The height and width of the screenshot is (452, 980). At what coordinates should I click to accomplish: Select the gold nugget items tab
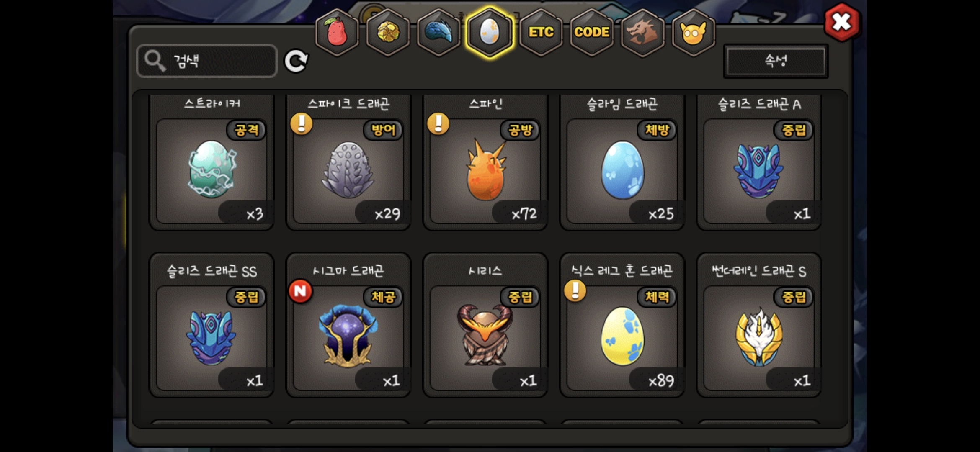tap(388, 32)
